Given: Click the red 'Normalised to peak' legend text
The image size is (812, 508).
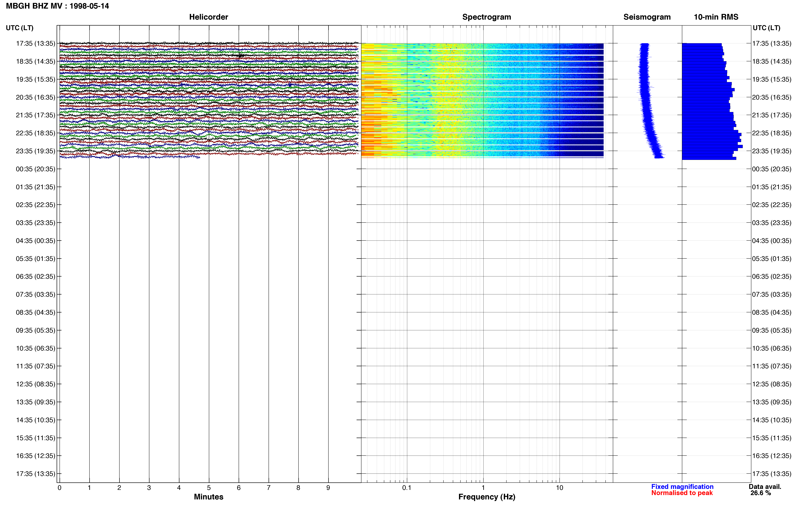Looking at the screenshot, I should tap(682, 493).
